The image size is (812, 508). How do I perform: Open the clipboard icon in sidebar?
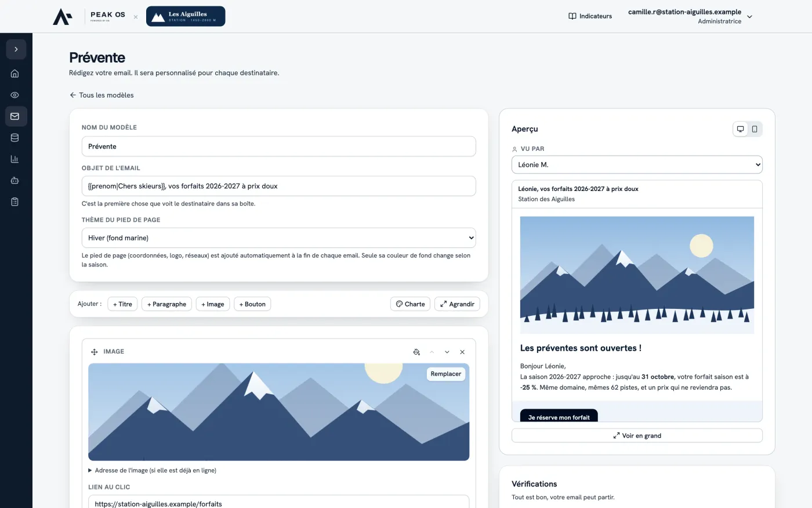click(15, 202)
